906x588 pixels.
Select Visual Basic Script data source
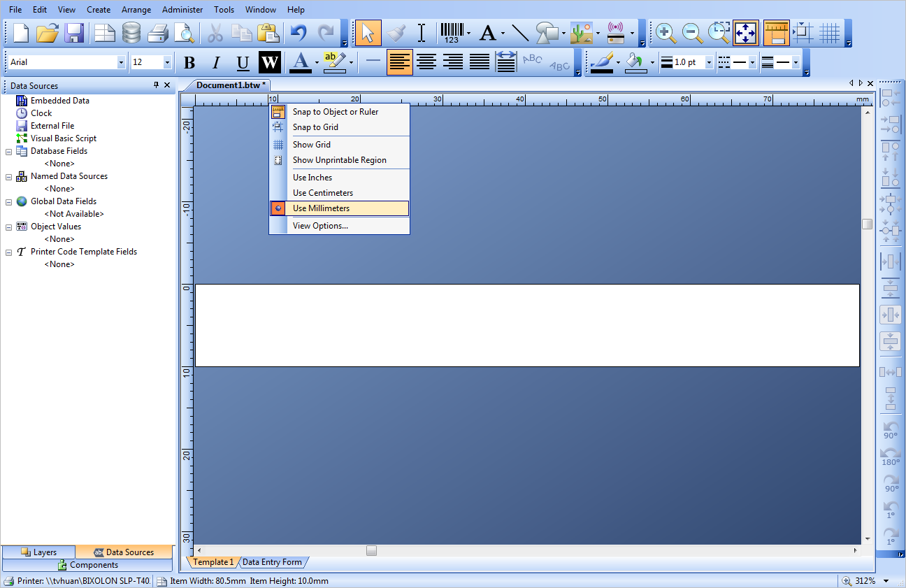(x=64, y=138)
